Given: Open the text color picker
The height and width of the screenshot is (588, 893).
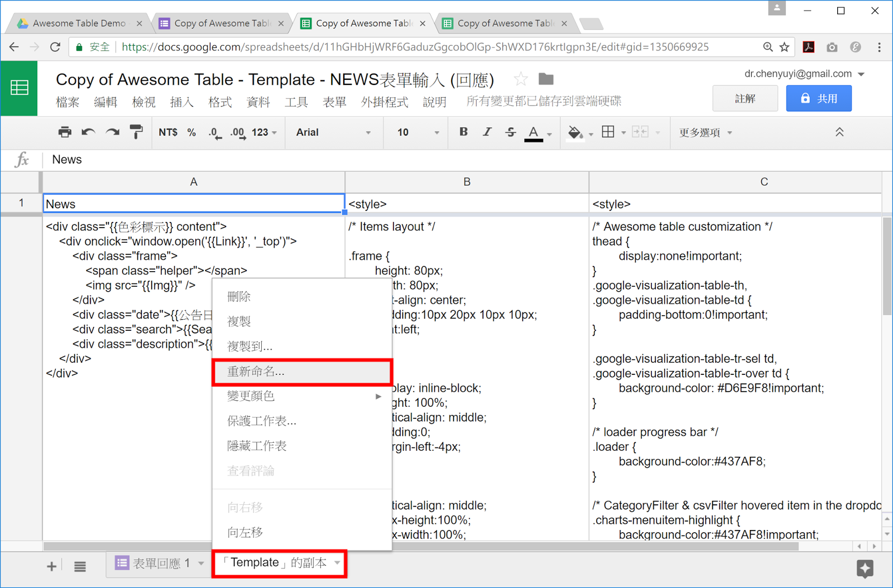Looking at the screenshot, I should point(534,133).
